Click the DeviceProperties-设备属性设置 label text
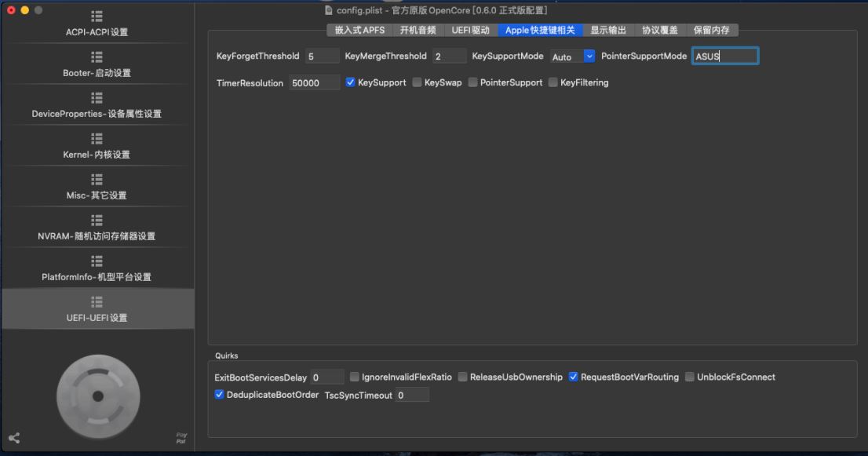Image resolution: width=868 pixels, height=456 pixels. [x=97, y=114]
